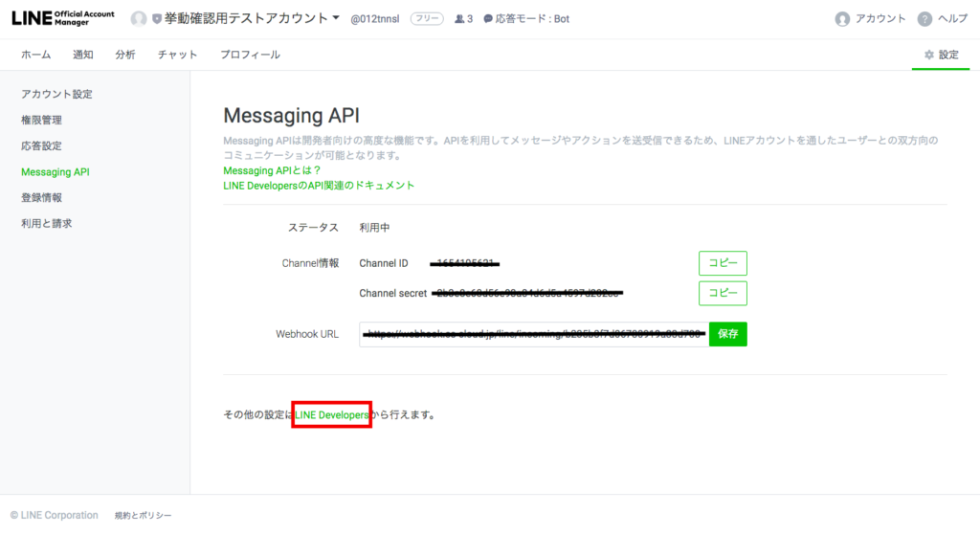
Task: Click the 設定 gear tab
Action: point(942,55)
